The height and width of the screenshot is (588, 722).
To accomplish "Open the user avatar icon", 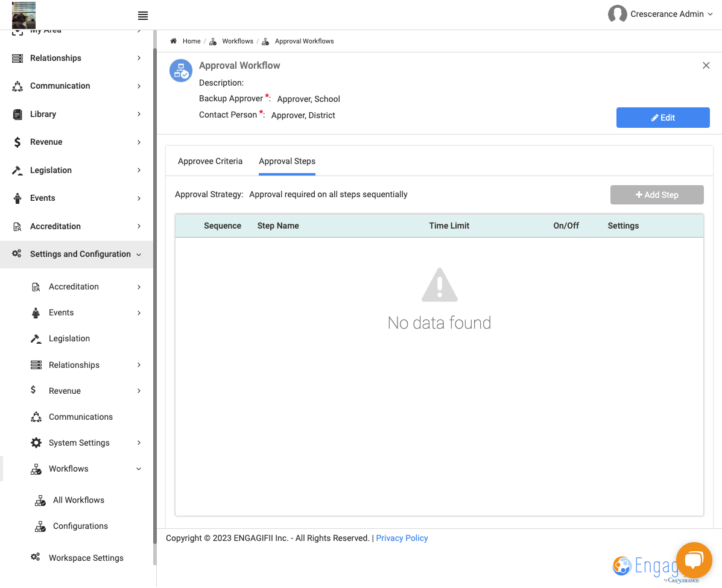I will 617,14.
